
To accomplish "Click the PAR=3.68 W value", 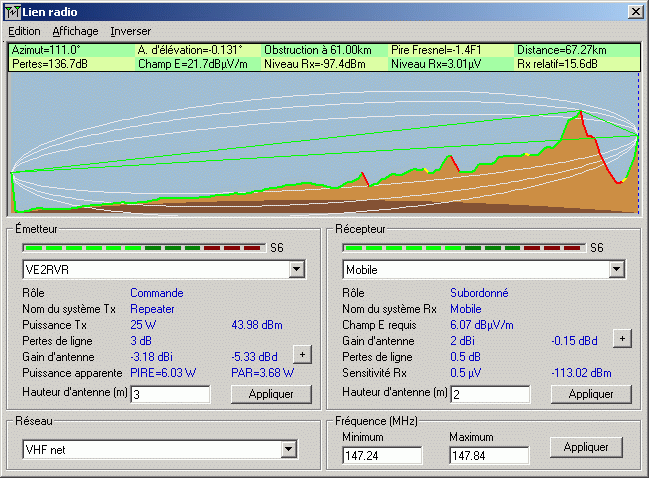I will point(263,373).
